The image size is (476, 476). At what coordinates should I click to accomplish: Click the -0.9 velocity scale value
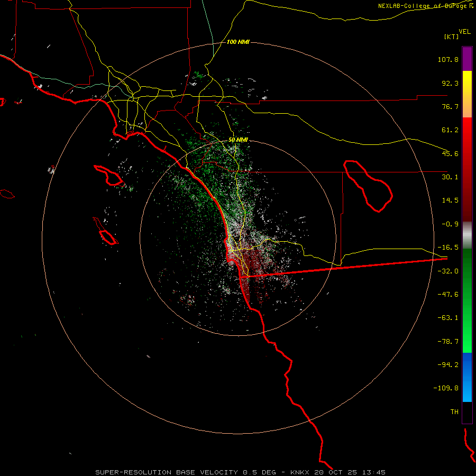(450, 224)
